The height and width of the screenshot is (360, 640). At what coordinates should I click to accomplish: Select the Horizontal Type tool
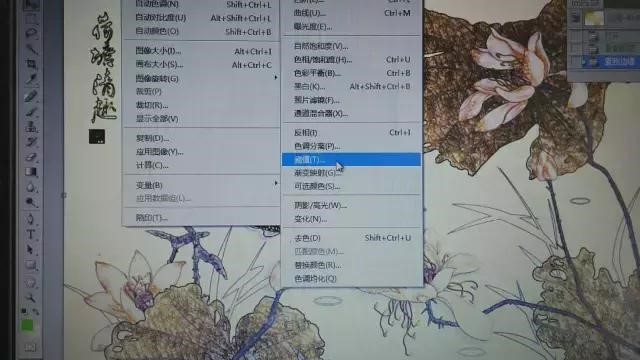(x=31, y=235)
